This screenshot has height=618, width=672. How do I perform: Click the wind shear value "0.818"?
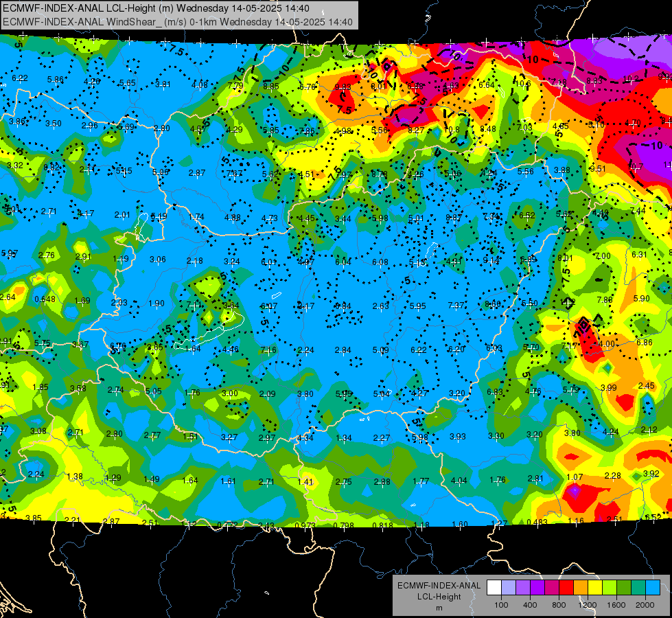pos(383,525)
